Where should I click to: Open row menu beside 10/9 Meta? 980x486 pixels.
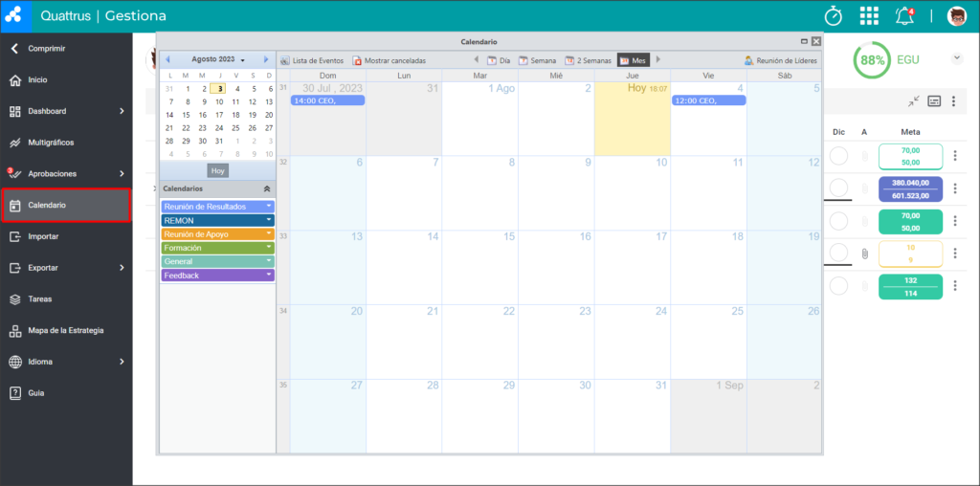955,253
